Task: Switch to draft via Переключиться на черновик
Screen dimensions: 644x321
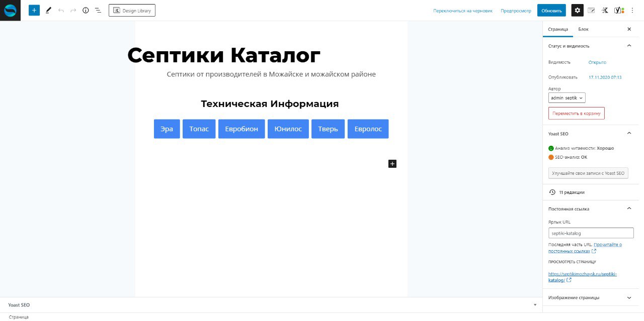Action: 463,11
